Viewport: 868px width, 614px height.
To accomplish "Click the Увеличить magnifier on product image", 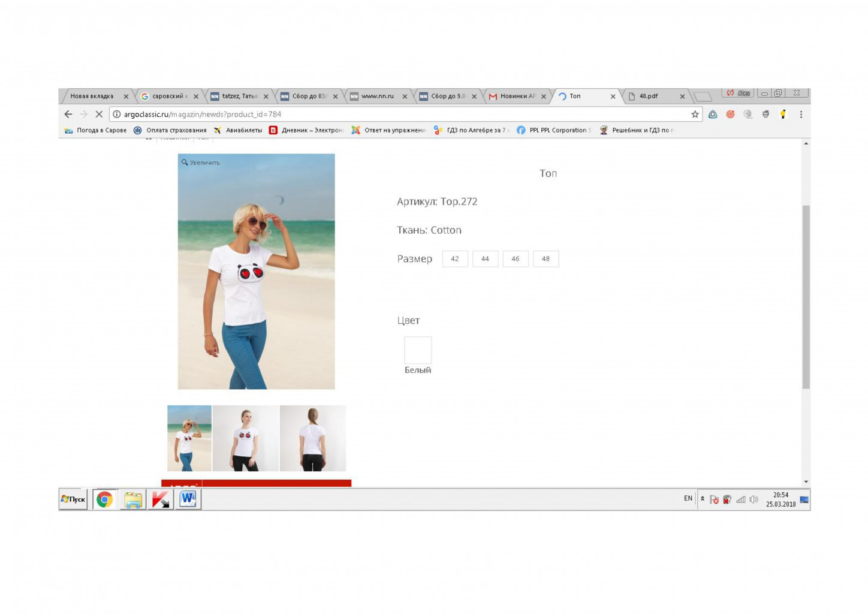I will (x=201, y=162).
